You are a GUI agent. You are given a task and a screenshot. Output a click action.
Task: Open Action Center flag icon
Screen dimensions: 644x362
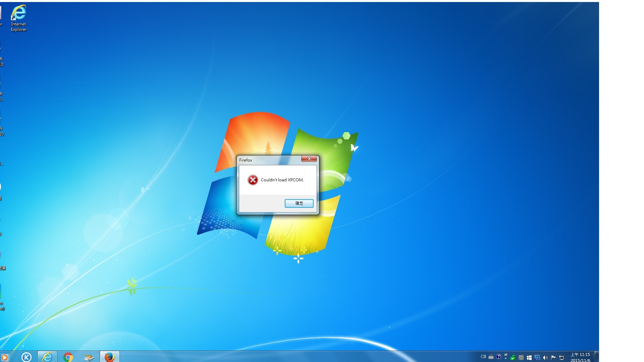[x=553, y=358]
